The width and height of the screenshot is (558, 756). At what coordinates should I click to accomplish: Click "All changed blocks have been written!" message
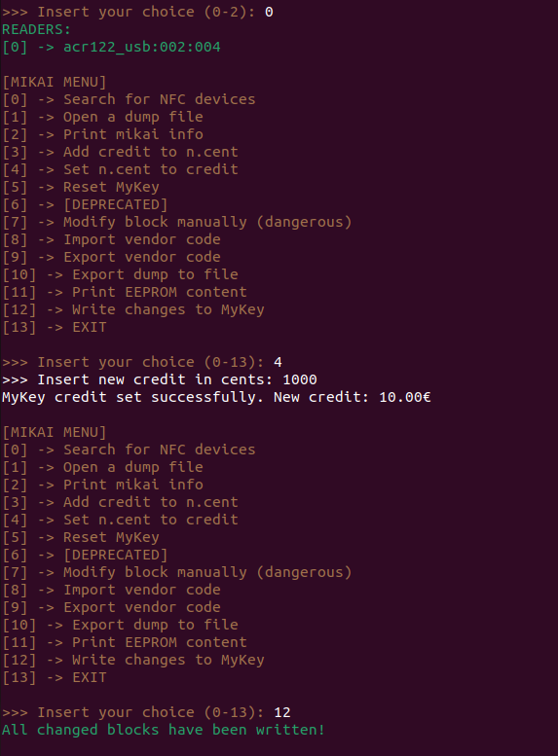coord(164,730)
